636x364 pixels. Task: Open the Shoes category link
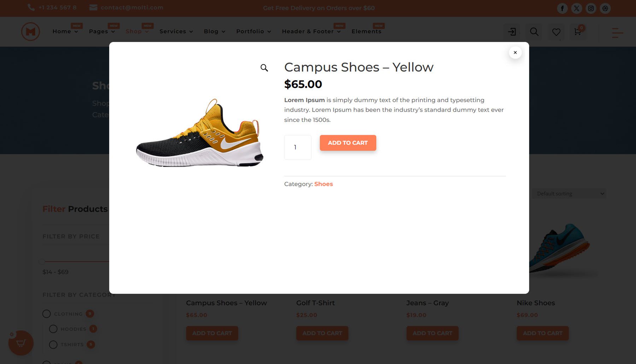323,184
